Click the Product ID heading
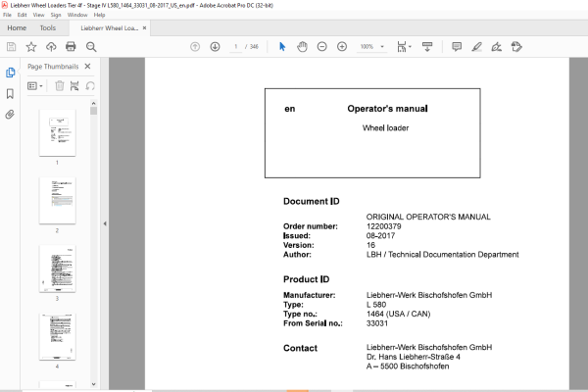 pos(307,279)
